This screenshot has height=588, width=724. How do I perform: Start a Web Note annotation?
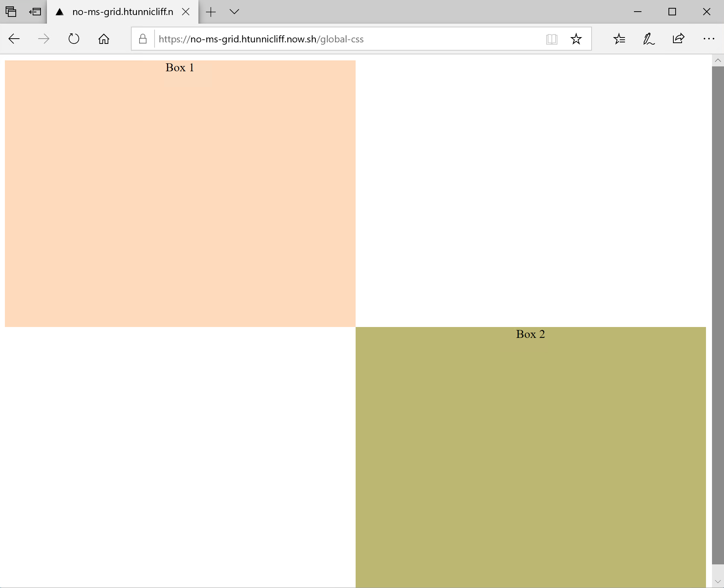[x=649, y=39]
